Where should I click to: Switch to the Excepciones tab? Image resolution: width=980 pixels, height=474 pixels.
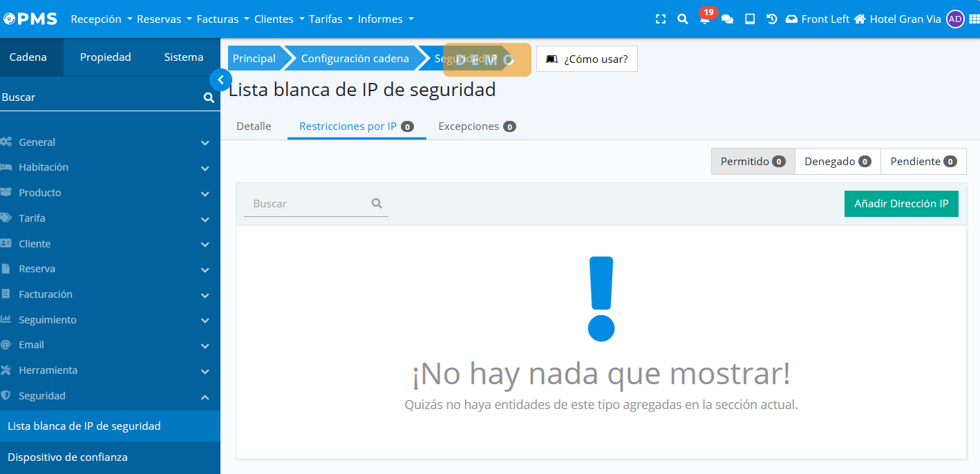[x=477, y=126]
